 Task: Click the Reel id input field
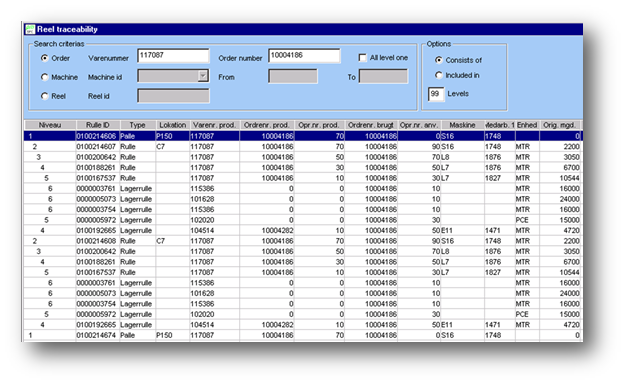click(173, 96)
